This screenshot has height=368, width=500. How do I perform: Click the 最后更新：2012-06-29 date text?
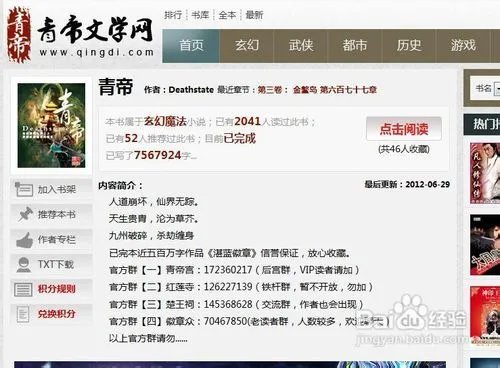407,184
